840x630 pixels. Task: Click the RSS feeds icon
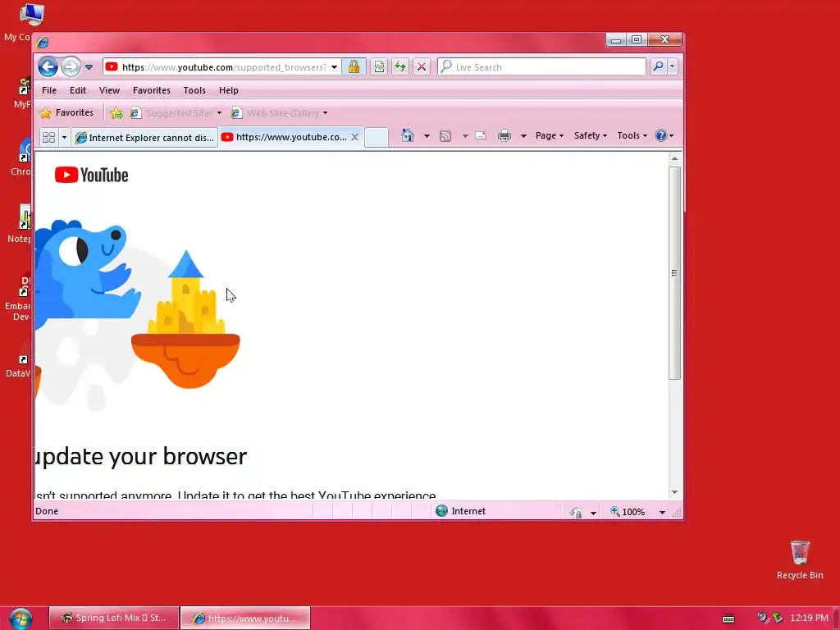[x=445, y=136]
